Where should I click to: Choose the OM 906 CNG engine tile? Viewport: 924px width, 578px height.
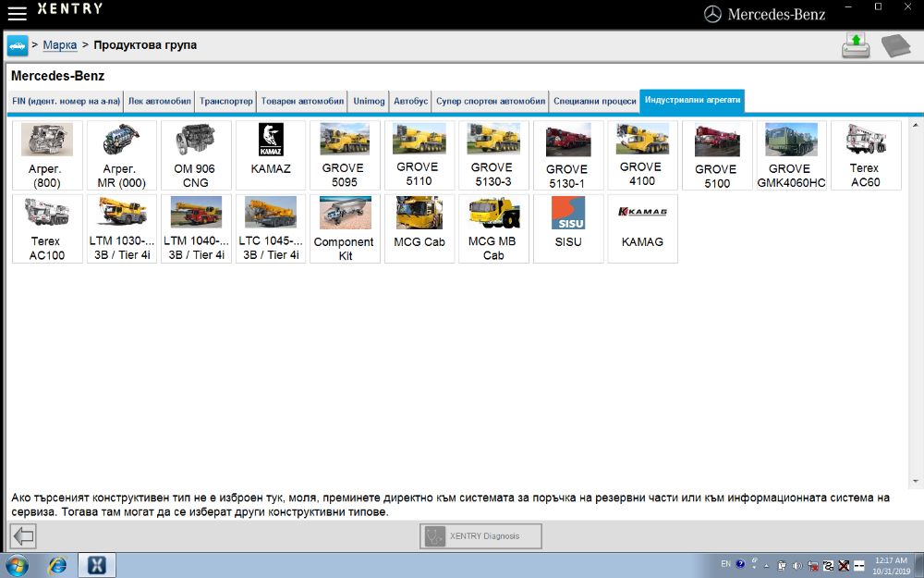(196, 155)
